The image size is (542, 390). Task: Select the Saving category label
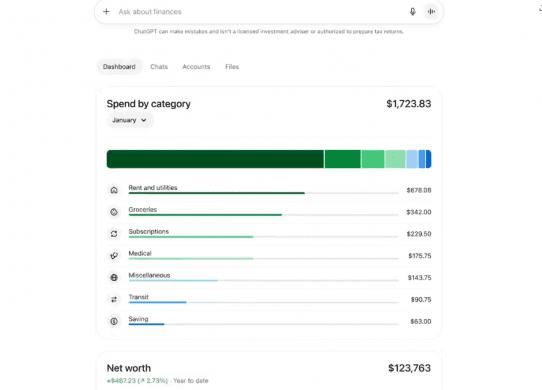[x=138, y=319]
